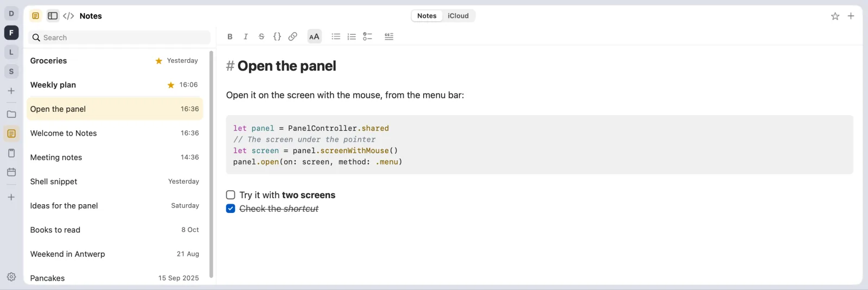The height and width of the screenshot is (290, 868).
Task: Click the plus below the calendar icon
Action: pyautogui.click(x=11, y=197)
